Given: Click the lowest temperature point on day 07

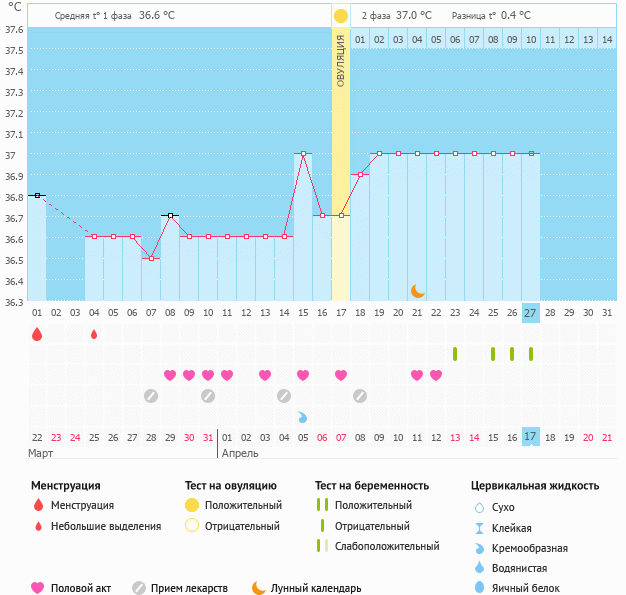Looking at the screenshot, I should [151, 258].
